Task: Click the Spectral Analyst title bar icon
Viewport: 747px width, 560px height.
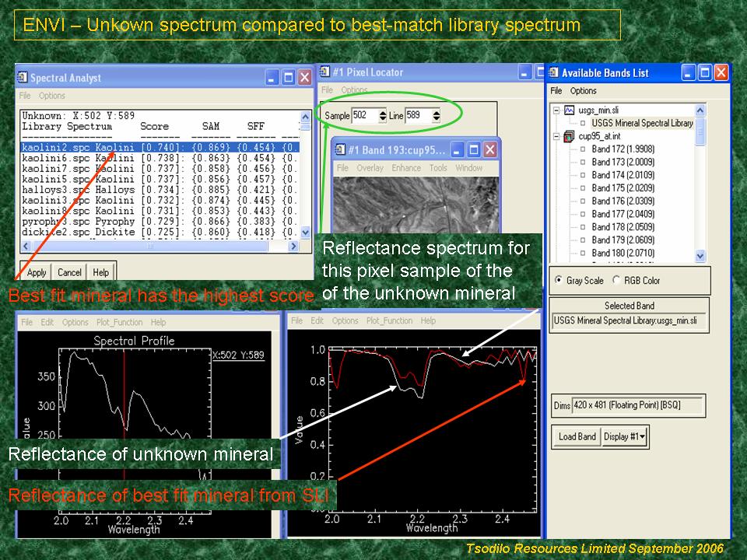Action: point(23,77)
